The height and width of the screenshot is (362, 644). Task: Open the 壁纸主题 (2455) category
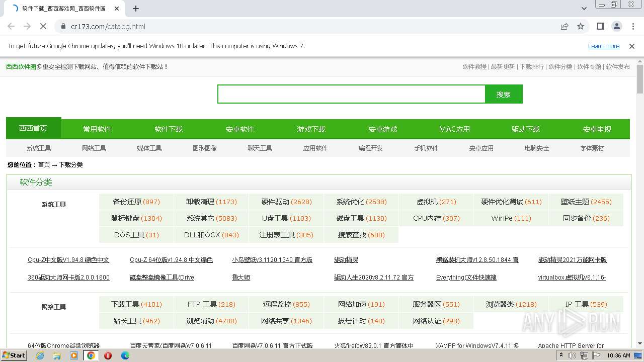click(586, 202)
